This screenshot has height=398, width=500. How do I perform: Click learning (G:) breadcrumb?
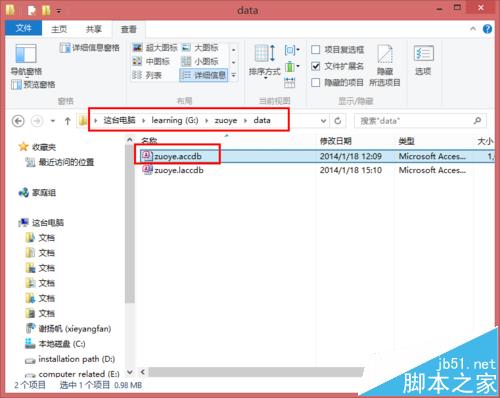pyautogui.click(x=175, y=120)
